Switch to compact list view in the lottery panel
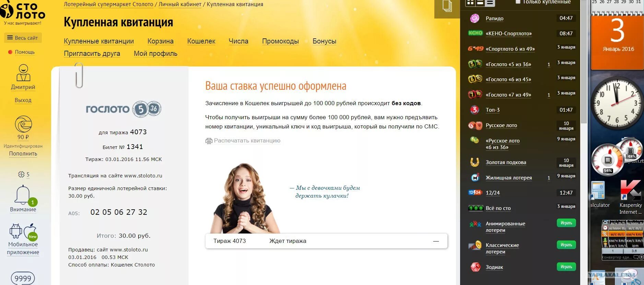 click(490, 3)
